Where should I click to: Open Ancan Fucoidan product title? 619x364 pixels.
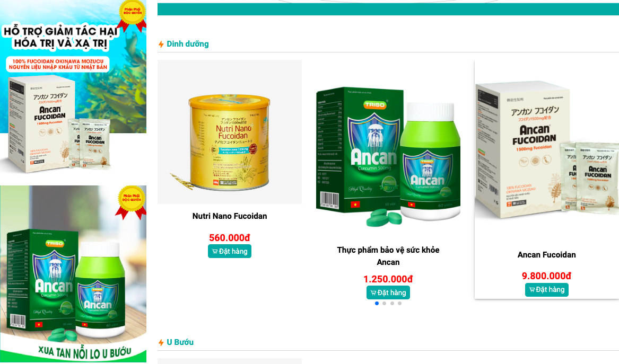pyautogui.click(x=546, y=255)
